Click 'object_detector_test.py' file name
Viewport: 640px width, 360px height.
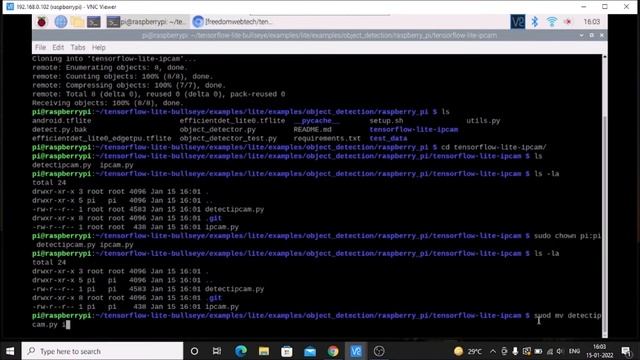[x=228, y=138]
